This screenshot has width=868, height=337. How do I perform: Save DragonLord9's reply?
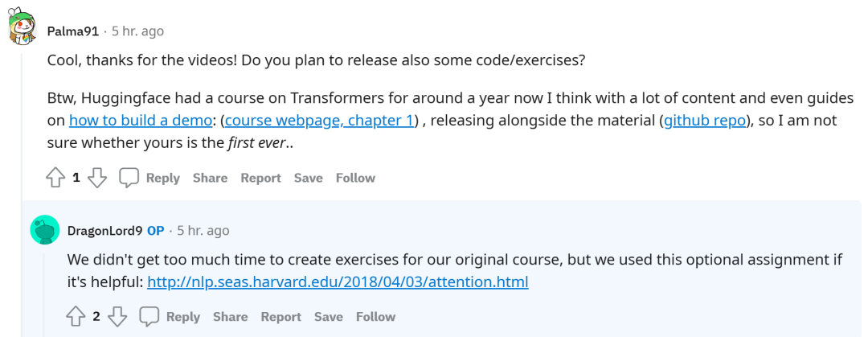328,316
